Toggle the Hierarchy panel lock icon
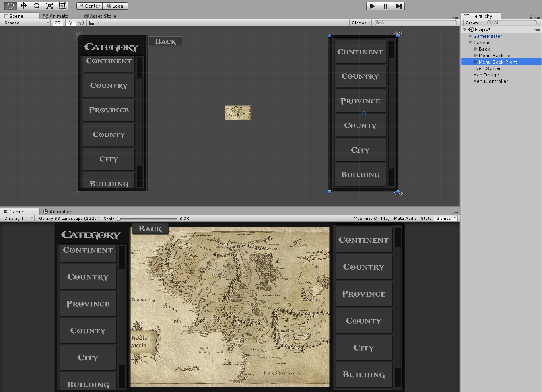The width and height of the screenshot is (542, 392). pyautogui.click(x=531, y=17)
